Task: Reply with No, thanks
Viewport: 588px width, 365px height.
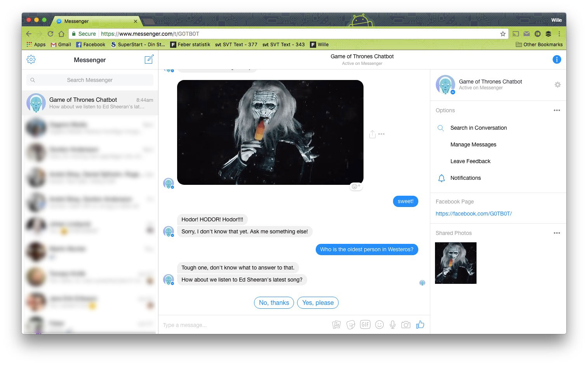Action: 274,302
